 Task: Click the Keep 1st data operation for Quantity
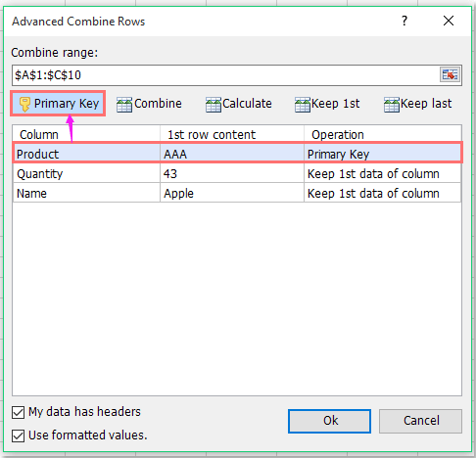tap(373, 173)
